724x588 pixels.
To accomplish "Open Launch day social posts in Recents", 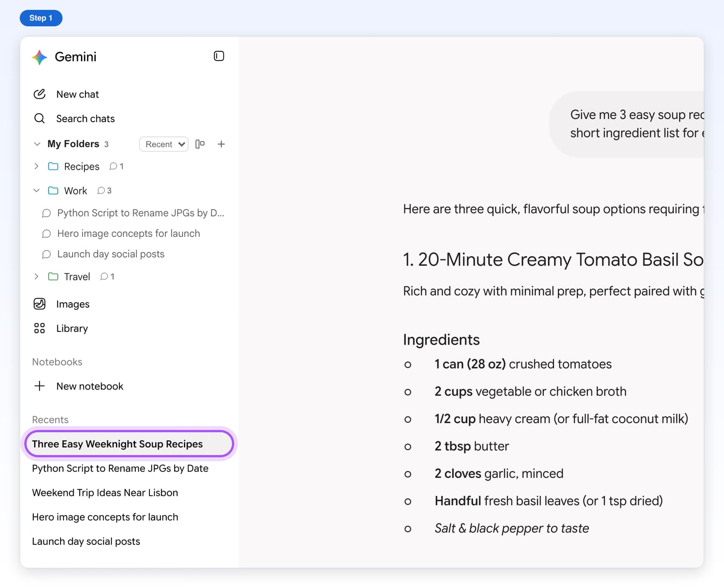I will click(x=86, y=541).
